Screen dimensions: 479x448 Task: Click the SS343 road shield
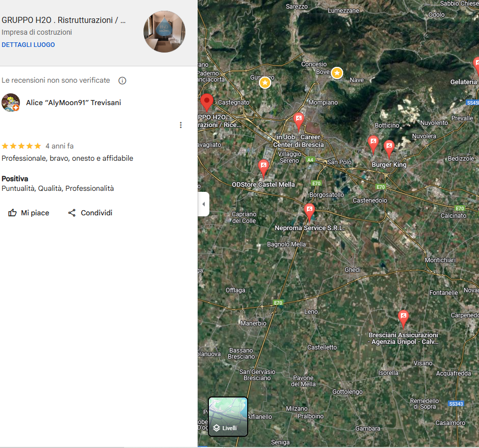(456, 404)
